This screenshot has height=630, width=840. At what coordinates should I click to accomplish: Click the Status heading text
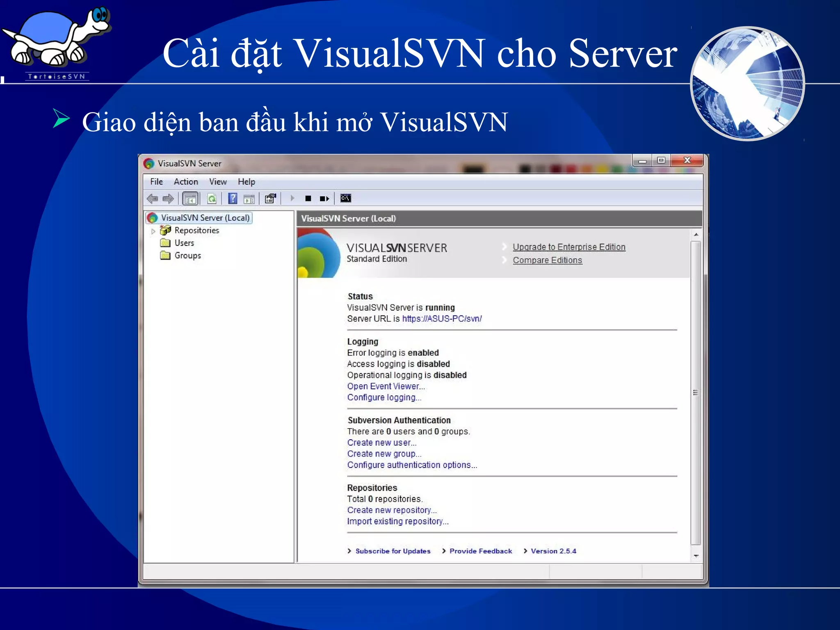(360, 297)
